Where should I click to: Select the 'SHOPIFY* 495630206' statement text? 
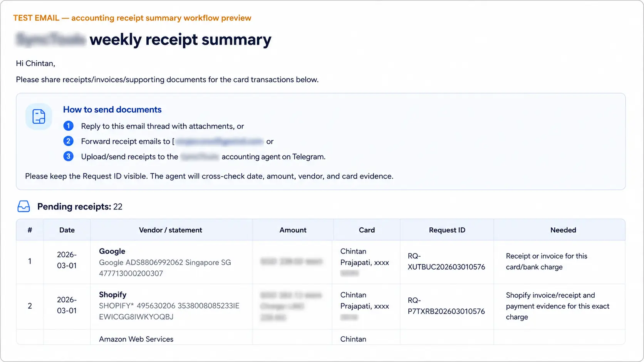pyautogui.click(x=137, y=306)
